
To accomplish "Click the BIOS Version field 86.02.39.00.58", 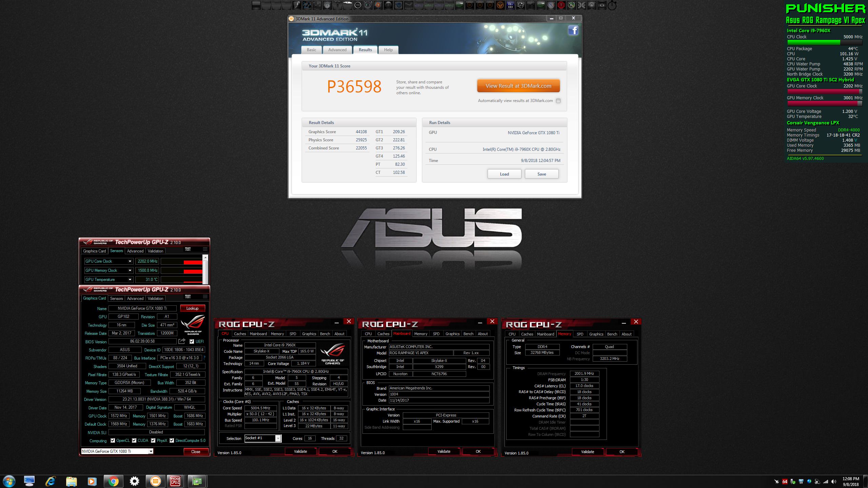I will [142, 342].
